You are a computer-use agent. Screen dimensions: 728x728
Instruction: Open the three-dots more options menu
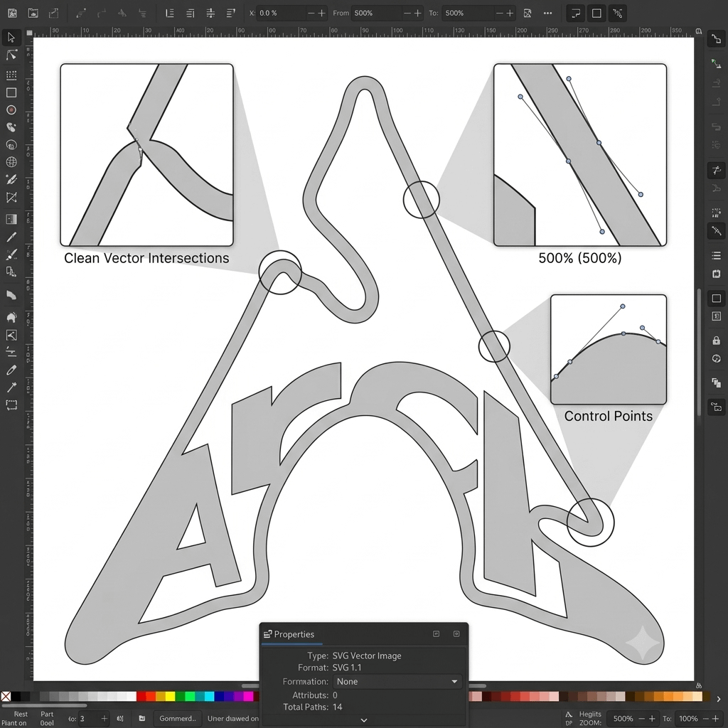pyautogui.click(x=548, y=13)
